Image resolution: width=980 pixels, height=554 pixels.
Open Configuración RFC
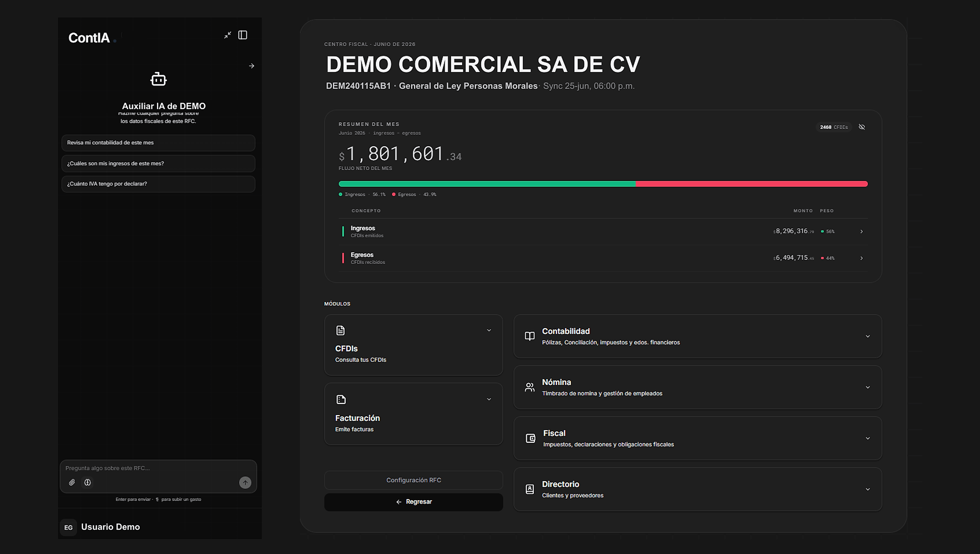pyautogui.click(x=414, y=480)
